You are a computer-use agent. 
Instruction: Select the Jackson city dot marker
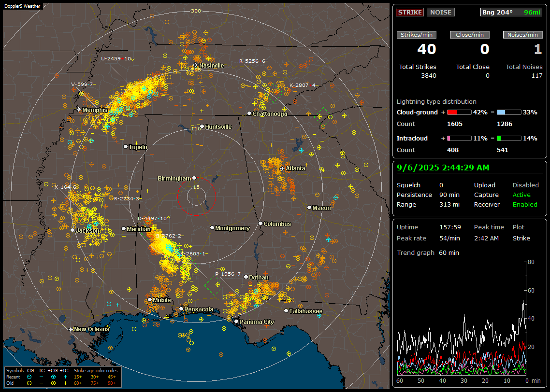[x=72, y=230]
